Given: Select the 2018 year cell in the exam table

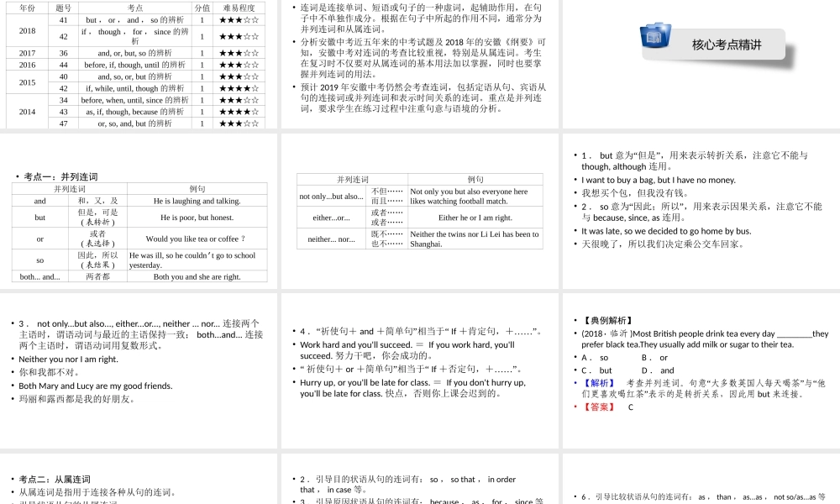Looking at the screenshot, I should tap(27, 30).
